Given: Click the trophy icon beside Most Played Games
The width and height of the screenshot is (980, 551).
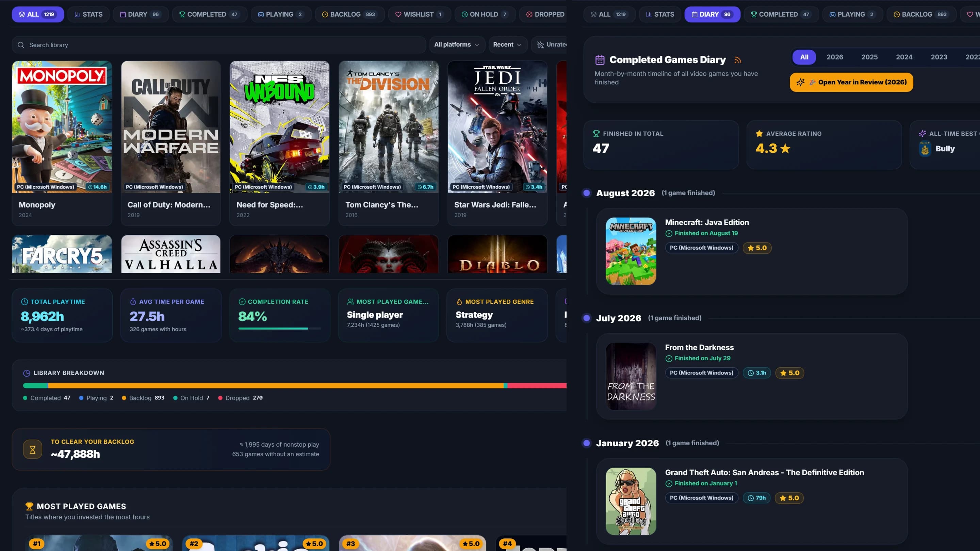Looking at the screenshot, I should pos(29,506).
